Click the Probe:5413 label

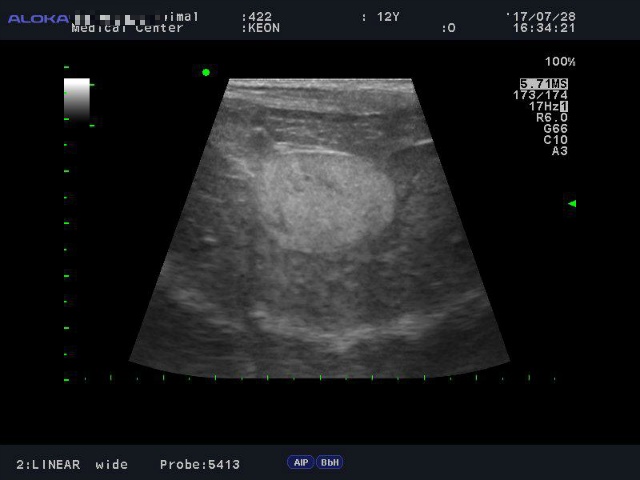tap(200, 464)
